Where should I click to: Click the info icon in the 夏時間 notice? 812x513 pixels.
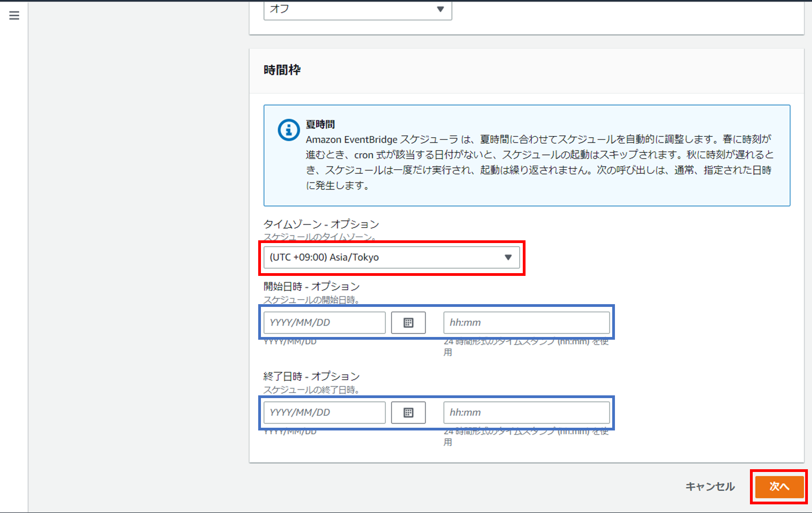[x=288, y=130]
